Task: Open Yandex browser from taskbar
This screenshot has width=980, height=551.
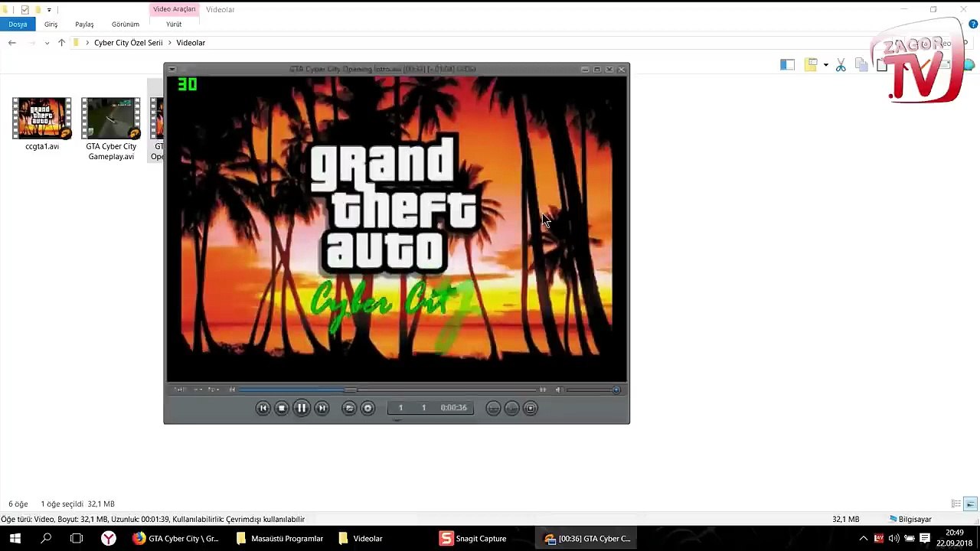Action: point(109,538)
